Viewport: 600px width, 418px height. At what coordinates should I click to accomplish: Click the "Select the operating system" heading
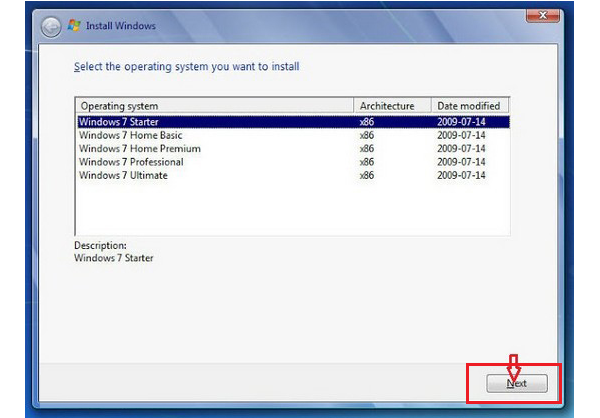coord(187,67)
